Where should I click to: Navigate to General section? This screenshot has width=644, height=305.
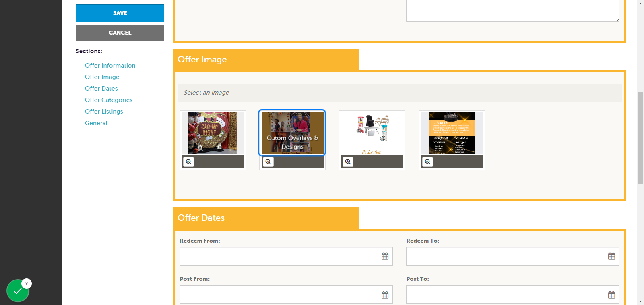click(x=96, y=123)
